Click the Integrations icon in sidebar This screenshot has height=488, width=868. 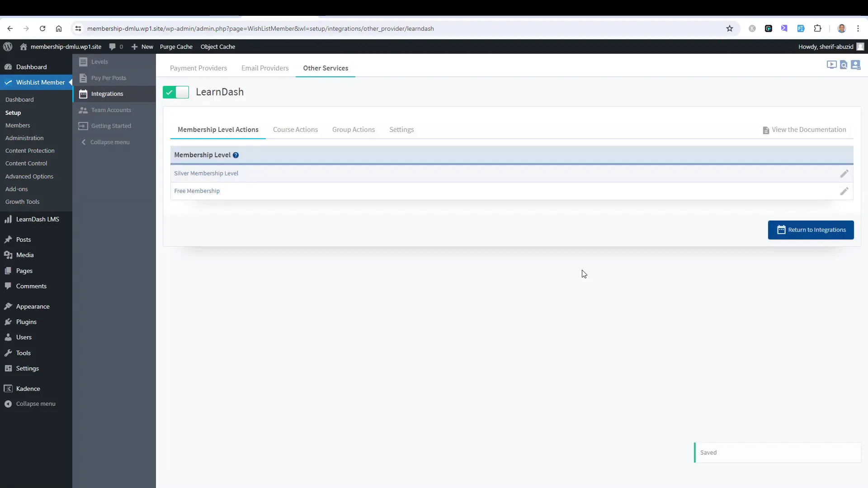(84, 94)
